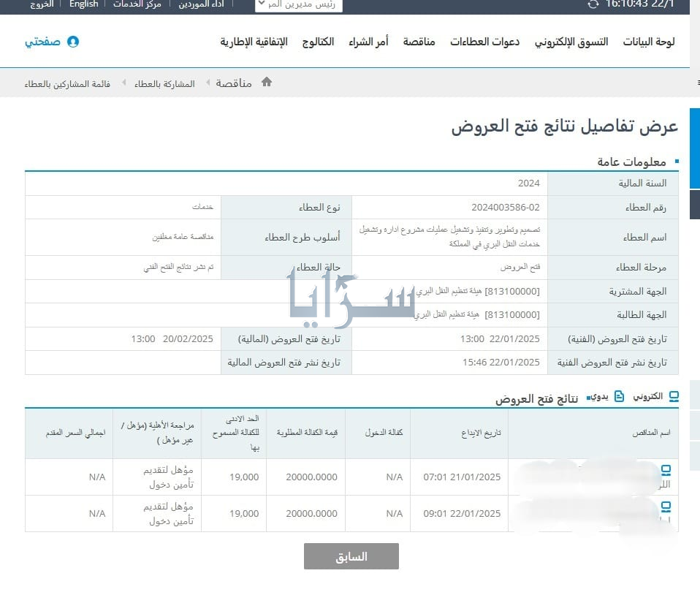Click the الخروج logout link

click(42, 4)
